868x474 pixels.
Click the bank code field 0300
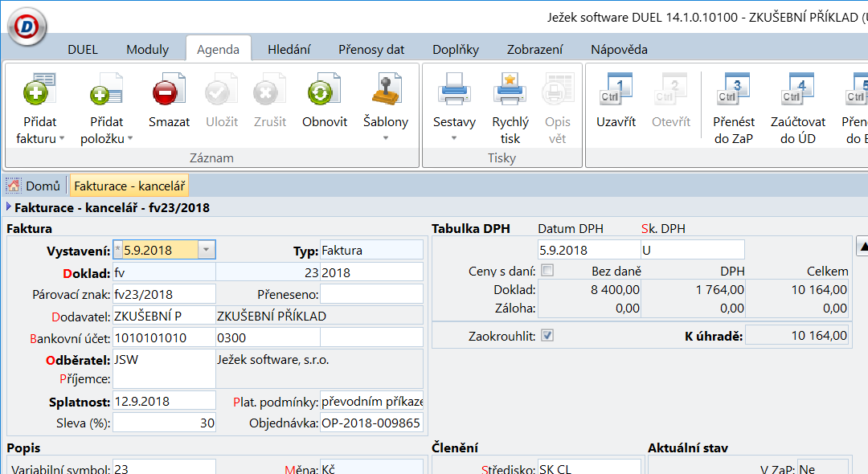point(268,337)
